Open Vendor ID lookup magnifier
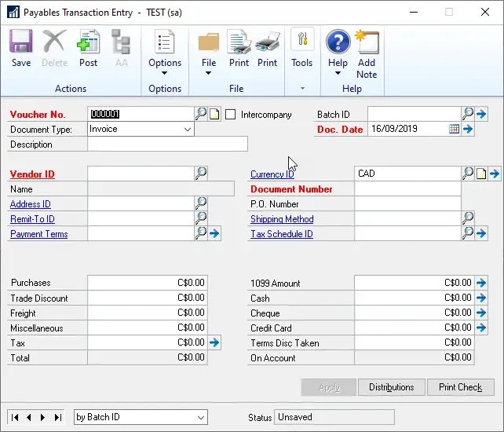The image size is (504, 432). (201, 174)
